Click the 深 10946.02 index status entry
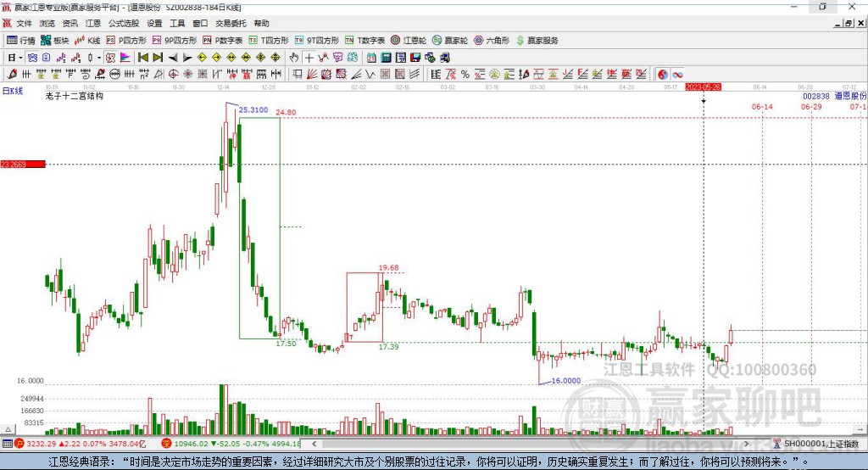This screenshot has width=868, height=470. click(231, 444)
